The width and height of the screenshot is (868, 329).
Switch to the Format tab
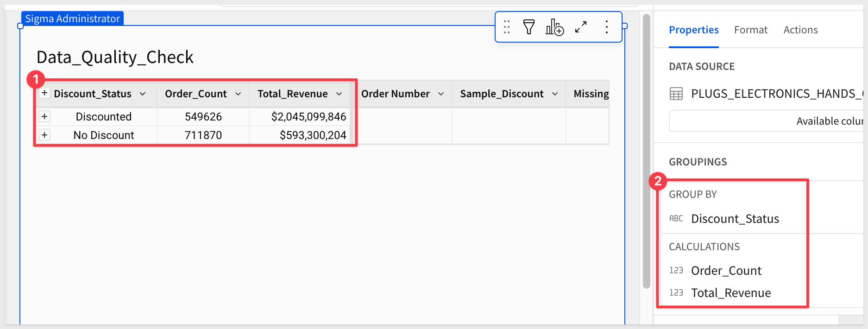coord(750,30)
